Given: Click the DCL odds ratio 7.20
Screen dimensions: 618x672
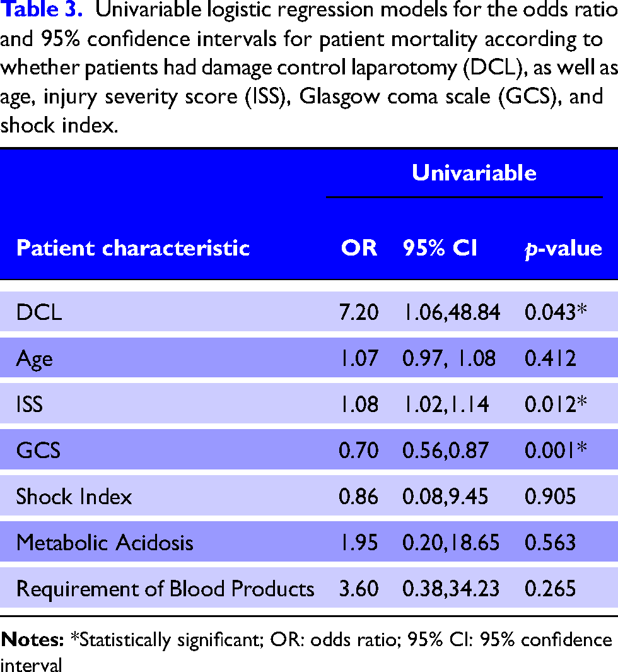Looking at the screenshot, I should pyautogui.click(x=359, y=312).
